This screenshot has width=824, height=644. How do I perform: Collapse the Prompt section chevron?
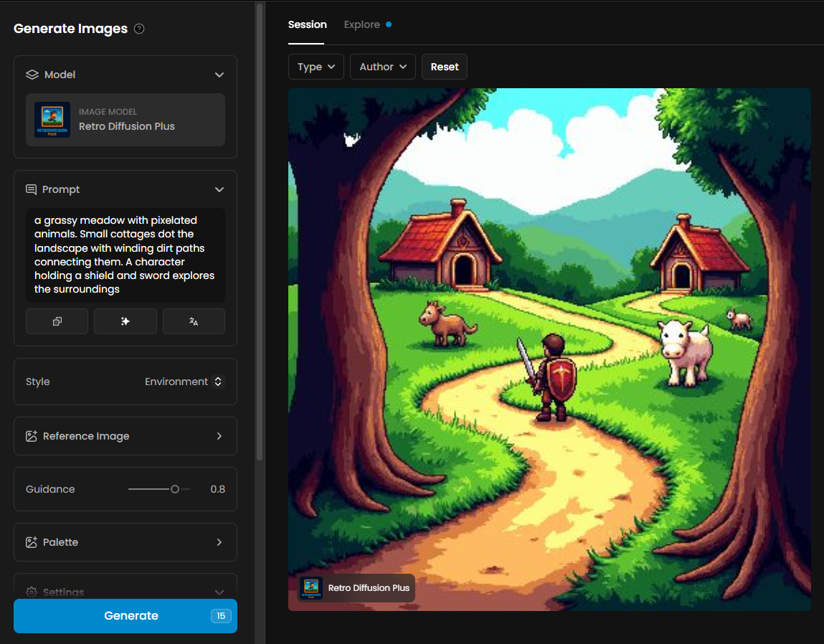tap(219, 189)
